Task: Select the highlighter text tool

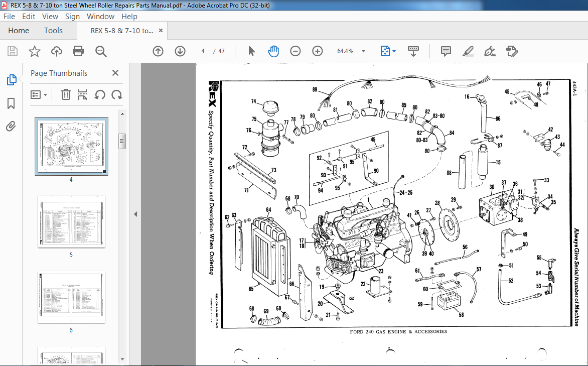Action: [468, 51]
